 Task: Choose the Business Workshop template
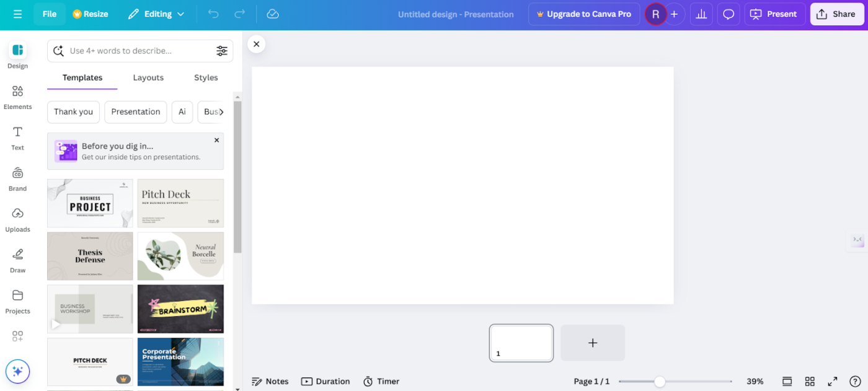(90, 309)
